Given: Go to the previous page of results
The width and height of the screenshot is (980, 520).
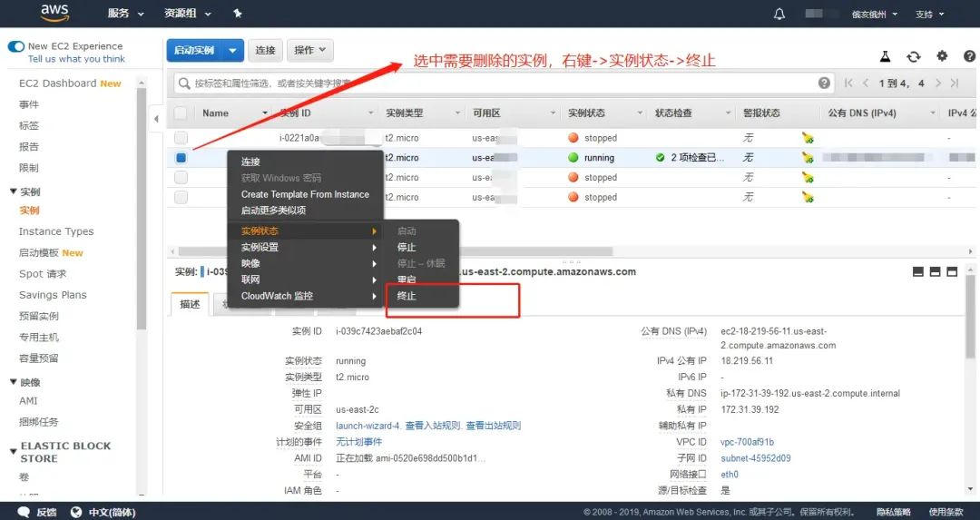Looking at the screenshot, I should point(866,83).
